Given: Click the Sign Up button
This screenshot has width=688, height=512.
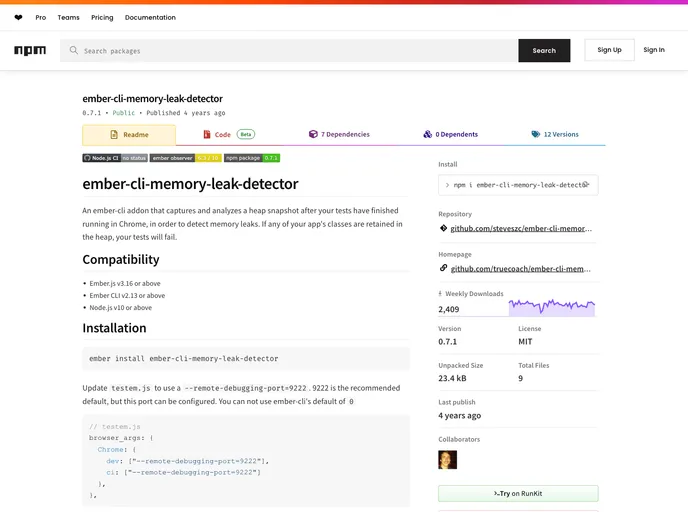Looking at the screenshot, I should [609, 50].
